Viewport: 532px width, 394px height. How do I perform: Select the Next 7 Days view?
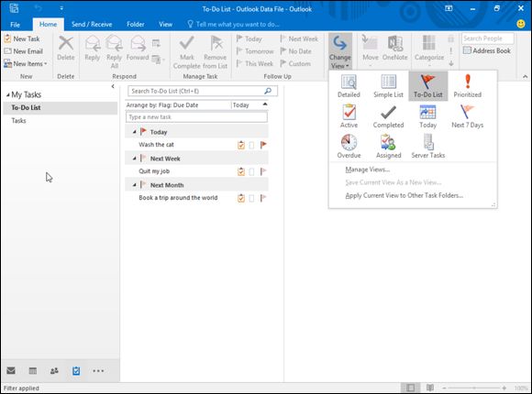tap(467, 116)
